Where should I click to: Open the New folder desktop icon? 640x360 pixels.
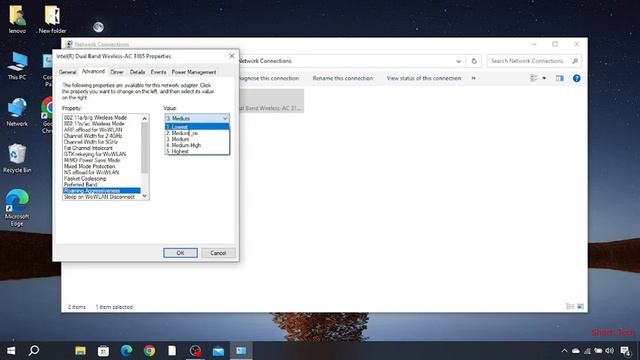52,19
